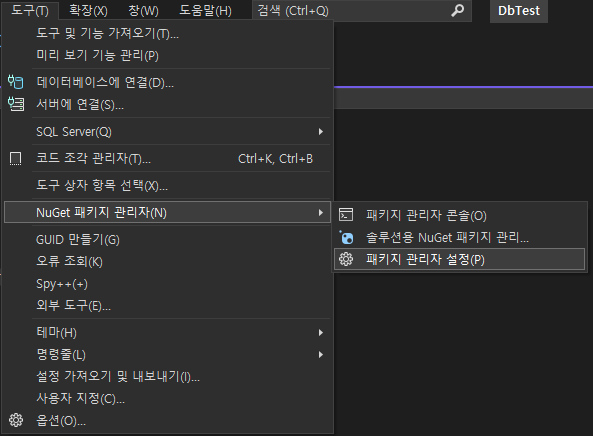Image resolution: width=593 pixels, height=436 pixels.
Task: Expand NuGet 패키지 관리자(N) submenu arrow
Action: [x=321, y=213]
